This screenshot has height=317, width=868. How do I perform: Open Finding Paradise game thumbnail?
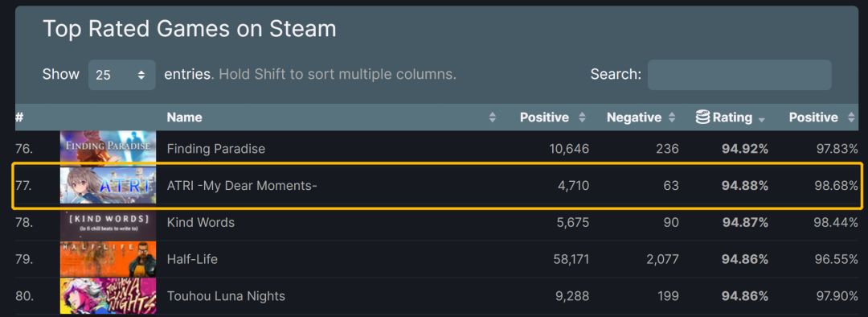tap(108, 148)
